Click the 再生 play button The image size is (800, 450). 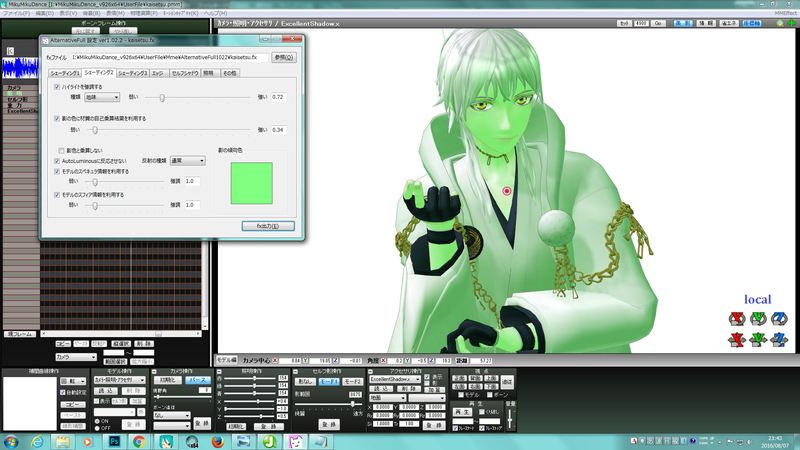462,412
